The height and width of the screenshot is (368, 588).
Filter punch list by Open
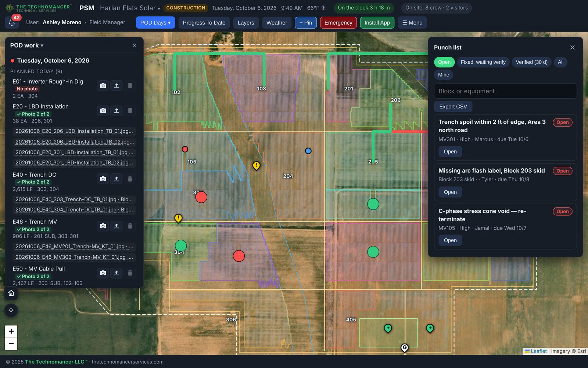pyautogui.click(x=444, y=62)
